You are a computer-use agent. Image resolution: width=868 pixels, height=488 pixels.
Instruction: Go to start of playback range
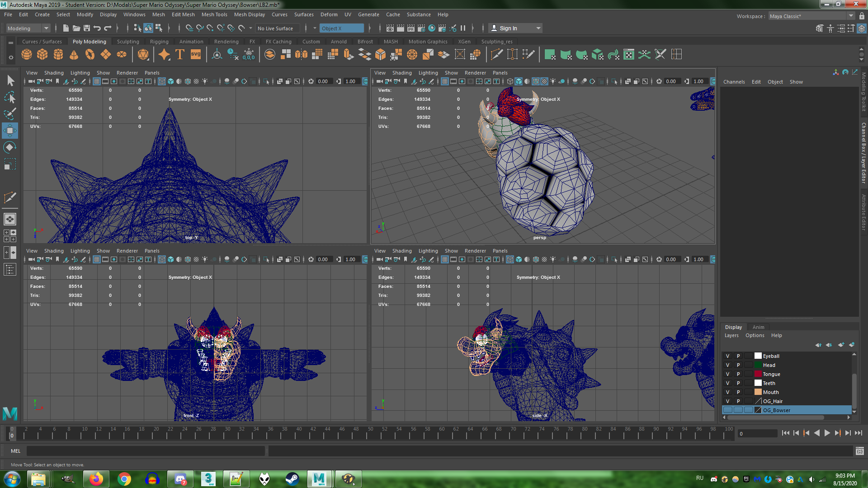[x=786, y=433]
